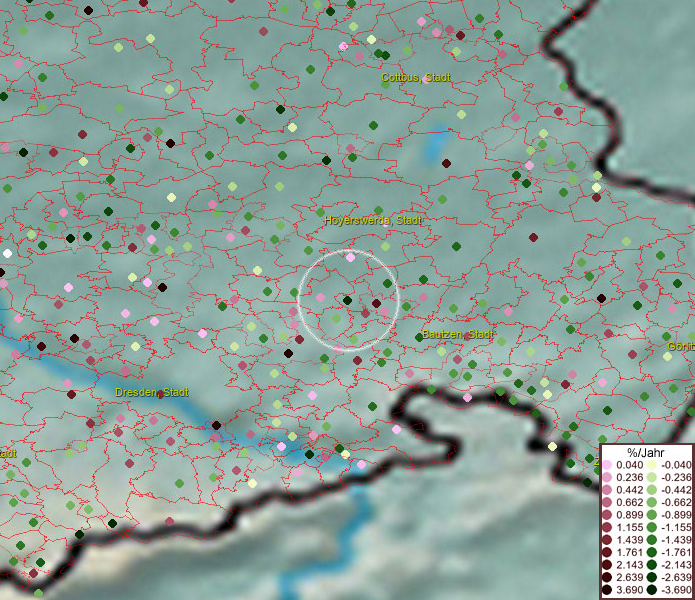Screen dimensions: 695x600
Task: Click the 0.040 light pink legend swatch
Action: coord(607,465)
